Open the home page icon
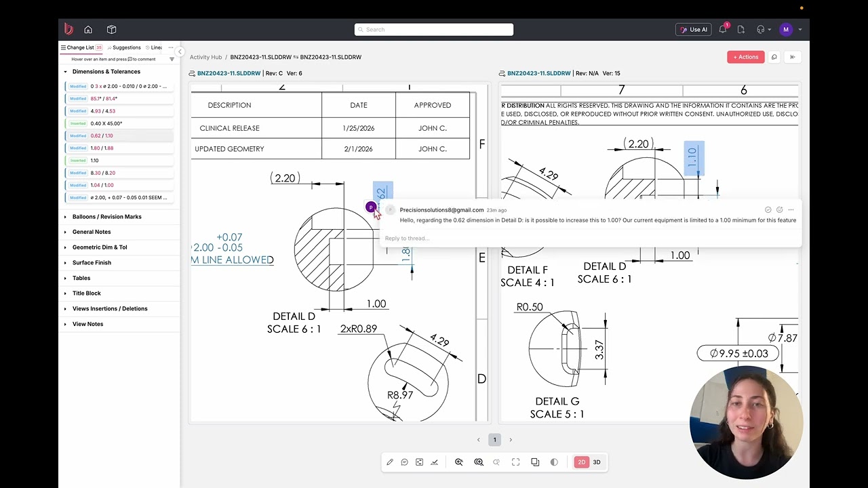 click(88, 29)
